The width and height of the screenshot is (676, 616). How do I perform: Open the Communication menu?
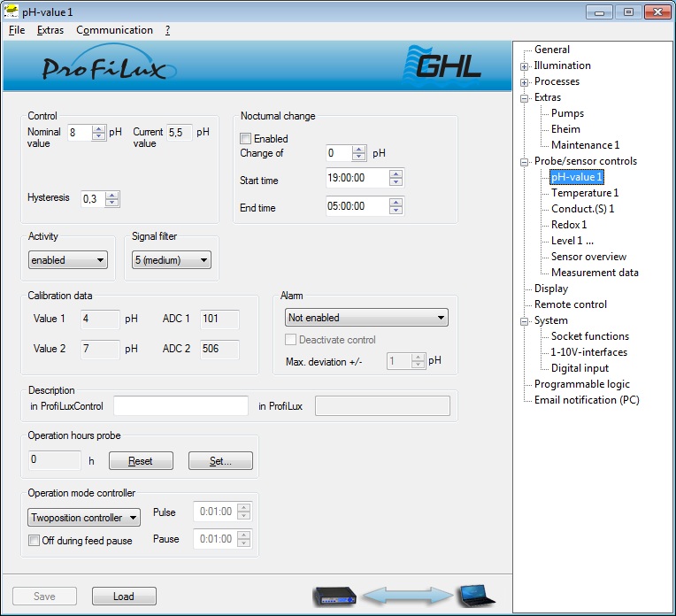click(114, 30)
